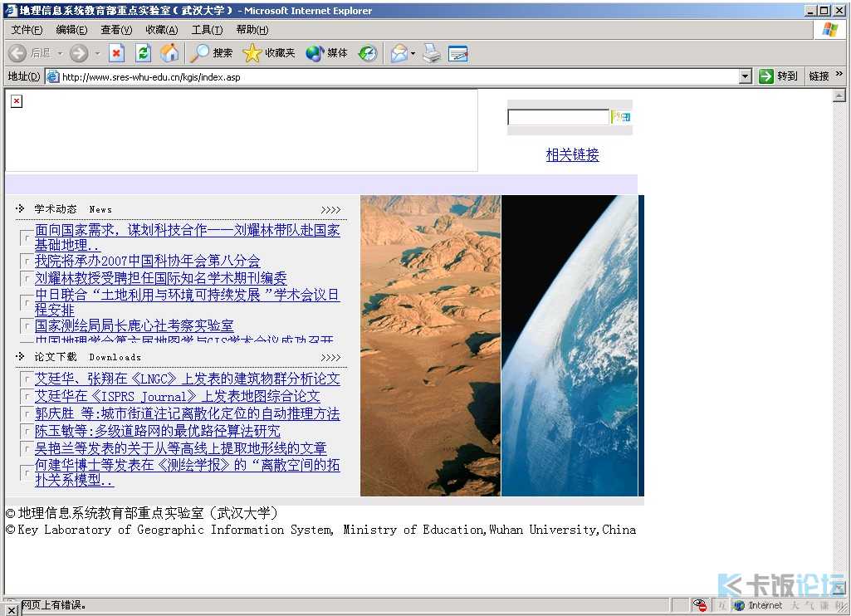
Task: Click the 学术动态 News section bullet icon
Action: coord(21,208)
